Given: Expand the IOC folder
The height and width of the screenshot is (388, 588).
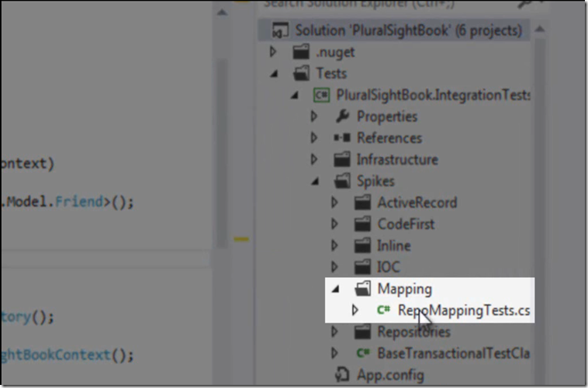Looking at the screenshot, I should pyautogui.click(x=335, y=267).
